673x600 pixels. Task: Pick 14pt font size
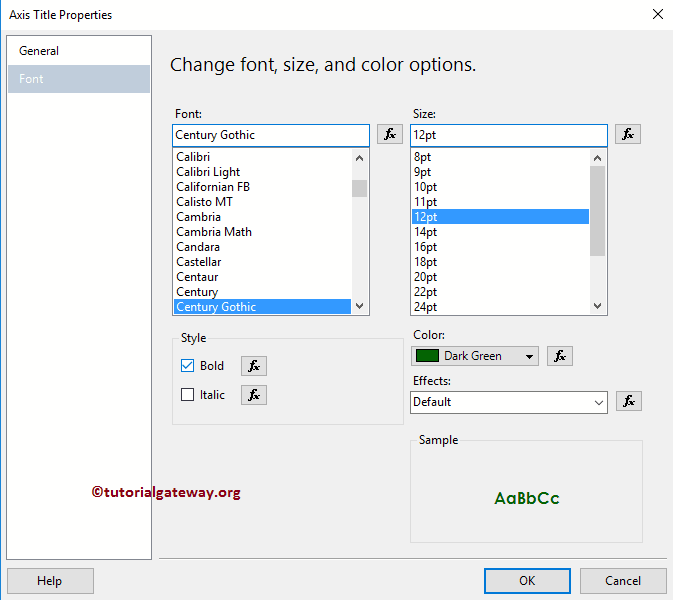pyautogui.click(x=500, y=232)
